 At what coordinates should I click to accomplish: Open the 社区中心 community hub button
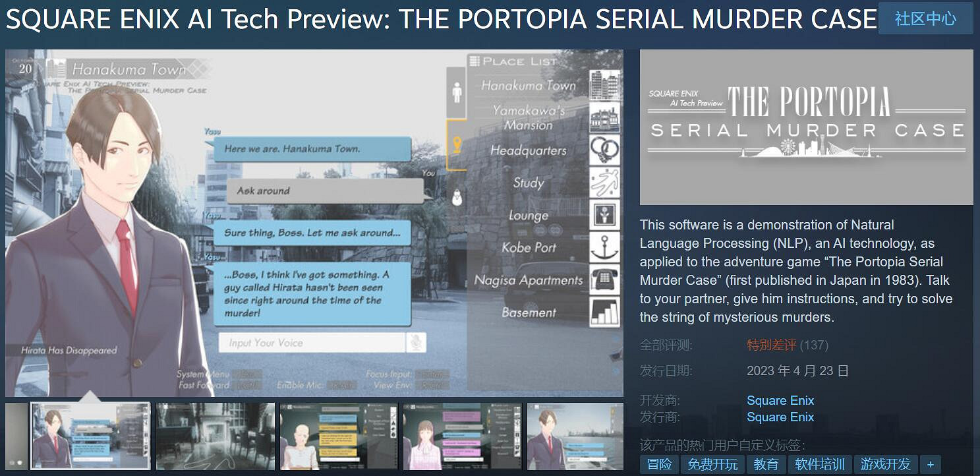coord(925,18)
